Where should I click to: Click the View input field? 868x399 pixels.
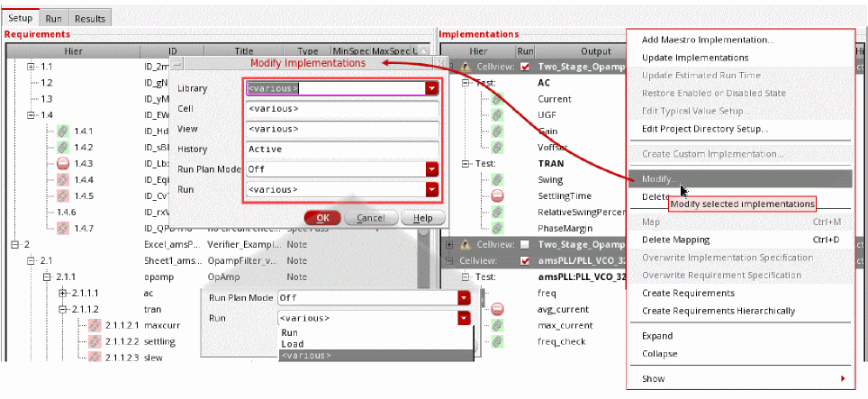pyautogui.click(x=342, y=129)
